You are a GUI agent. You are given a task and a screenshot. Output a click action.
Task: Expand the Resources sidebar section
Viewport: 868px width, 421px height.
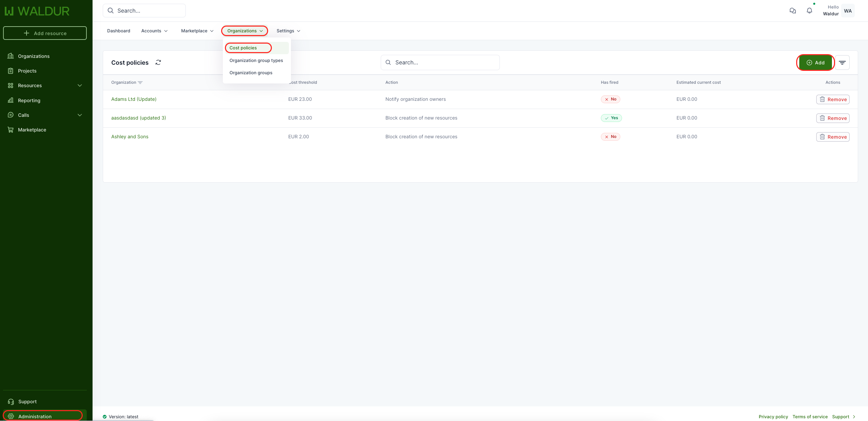pyautogui.click(x=80, y=85)
